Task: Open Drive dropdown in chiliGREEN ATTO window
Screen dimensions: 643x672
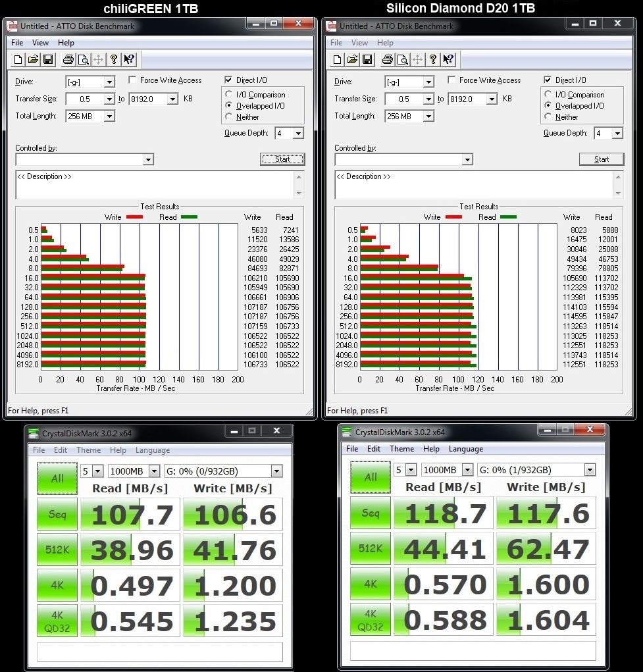Action: pyautogui.click(x=109, y=82)
